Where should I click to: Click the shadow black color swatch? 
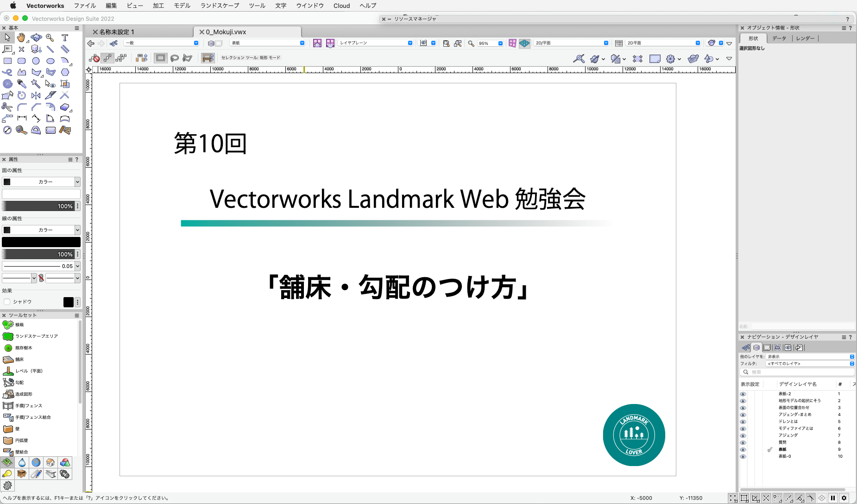pyautogui.click(x=68, y=302)
